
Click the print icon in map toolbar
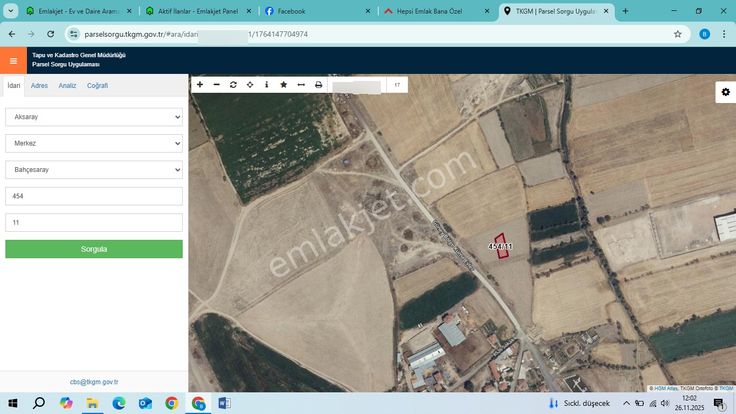pos(318,84)
